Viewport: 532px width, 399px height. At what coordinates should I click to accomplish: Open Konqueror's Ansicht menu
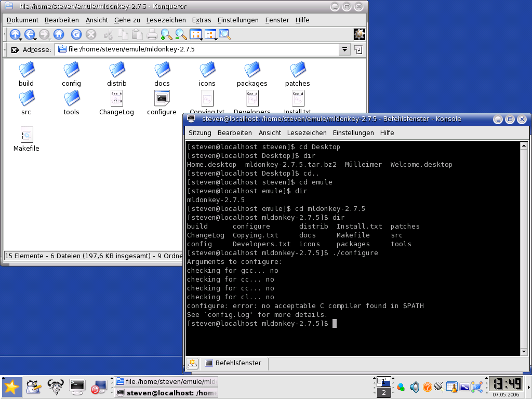click(97, 20)
